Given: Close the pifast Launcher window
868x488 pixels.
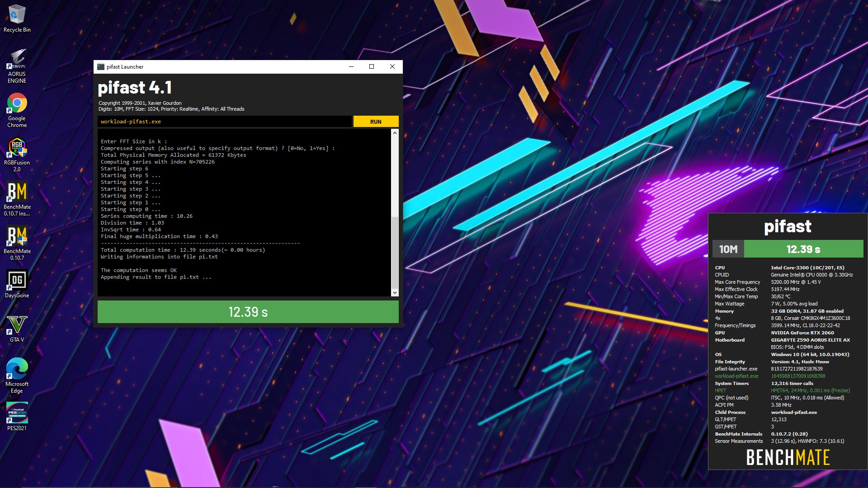Looking at the screenshot, I should point(392,66).
